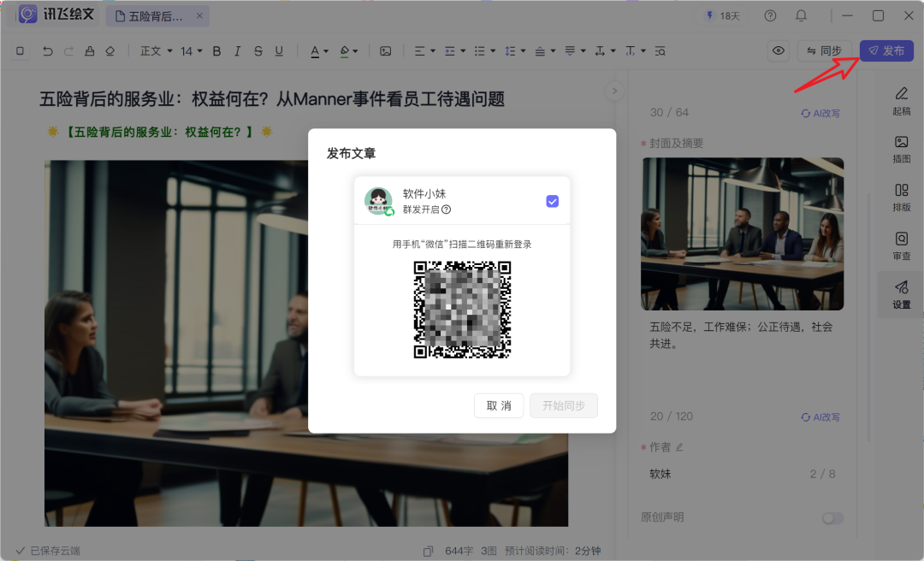Click the Undo arrow in the toolbar
This screenshot has width=924, height=561.
[48, 51]
